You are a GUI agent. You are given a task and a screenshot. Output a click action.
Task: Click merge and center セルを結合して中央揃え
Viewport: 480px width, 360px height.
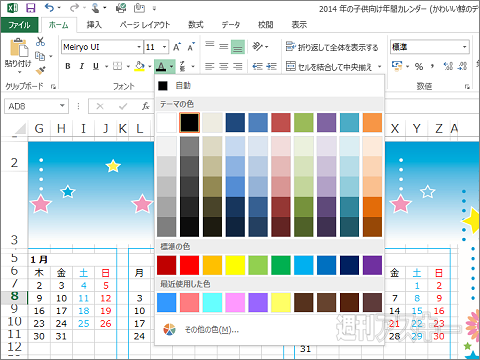click(329, 67)
